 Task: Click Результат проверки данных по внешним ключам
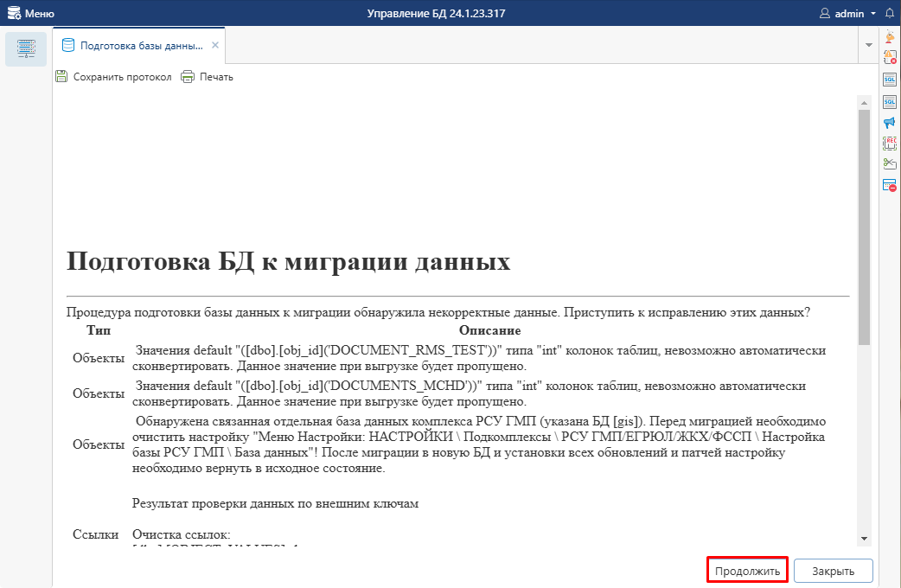[275, 503]
